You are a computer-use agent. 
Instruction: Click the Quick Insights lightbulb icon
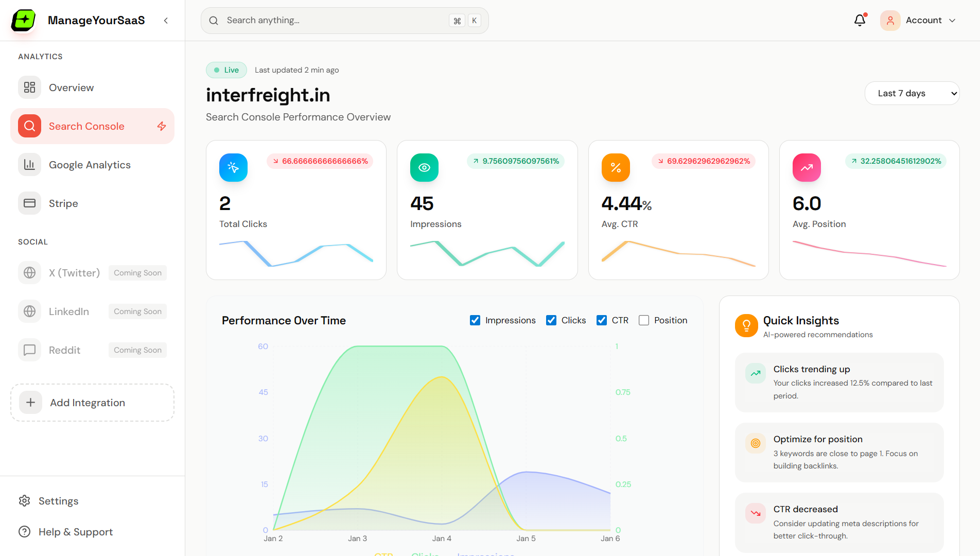coord(746,325)
